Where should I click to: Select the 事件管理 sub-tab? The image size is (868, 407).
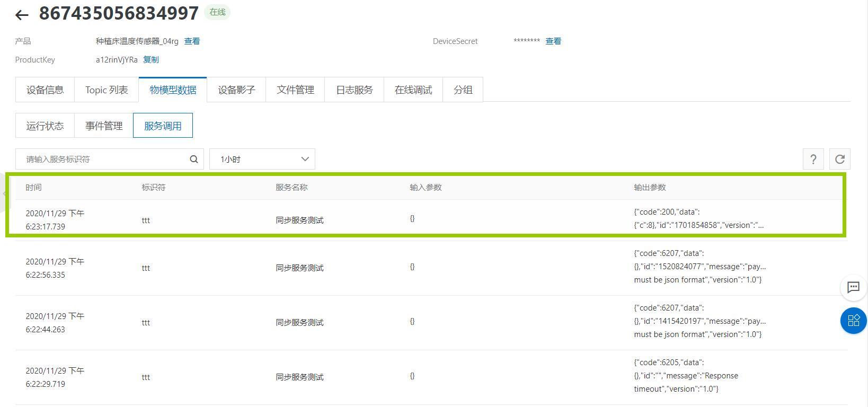pos(104,126)
